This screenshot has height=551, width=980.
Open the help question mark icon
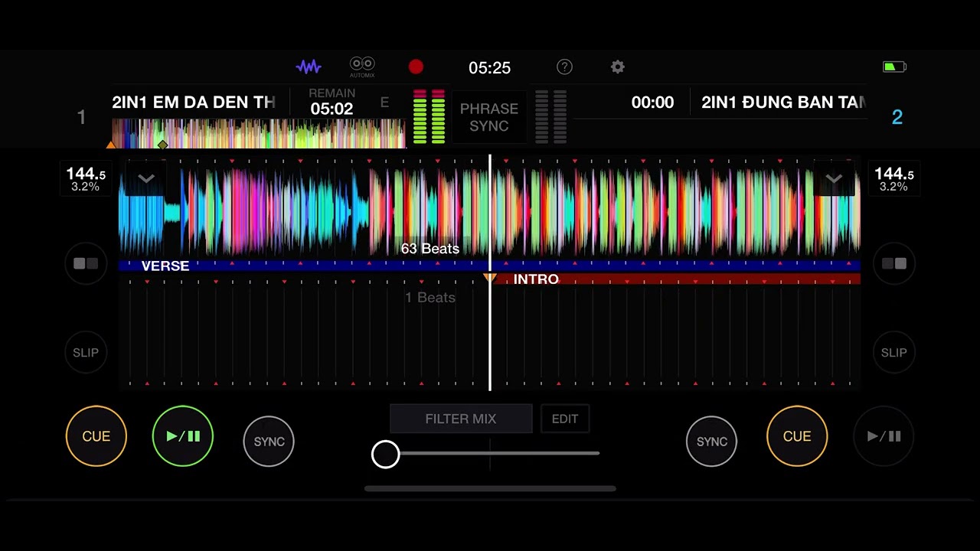[x=564, y=67]
